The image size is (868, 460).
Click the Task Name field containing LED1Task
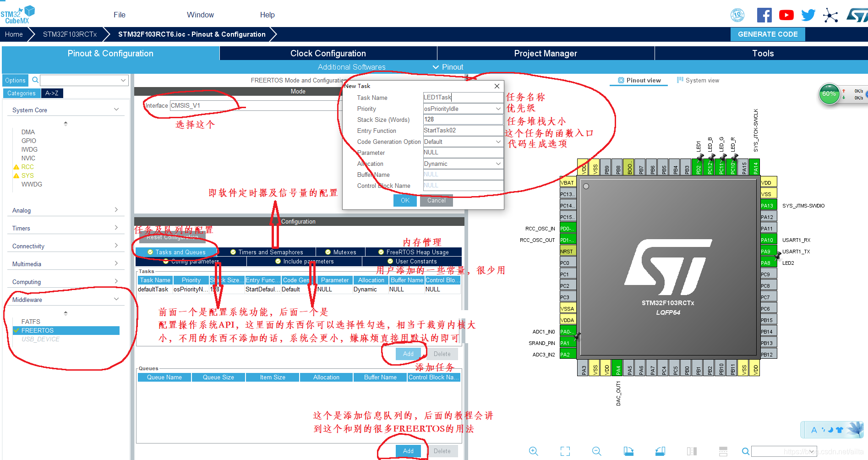click(463, 97)
